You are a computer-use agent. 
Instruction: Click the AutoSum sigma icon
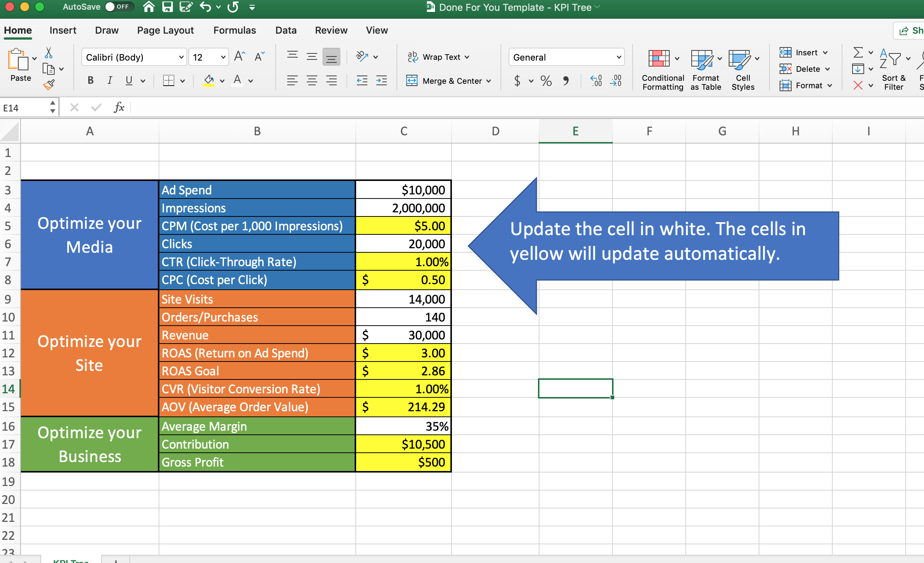pyautogui.click(x=858, y=52)
